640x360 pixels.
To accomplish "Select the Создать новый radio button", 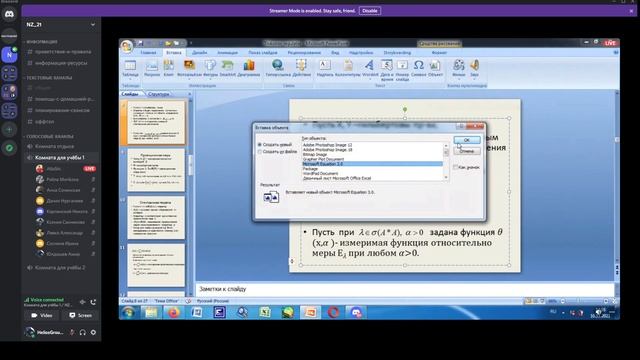I will (260, 145).
